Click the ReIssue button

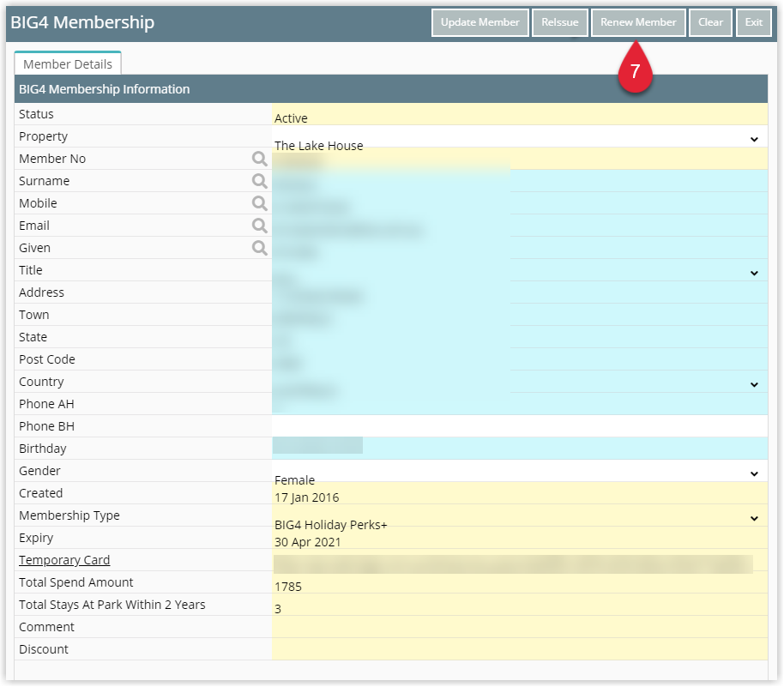point(559,22)
